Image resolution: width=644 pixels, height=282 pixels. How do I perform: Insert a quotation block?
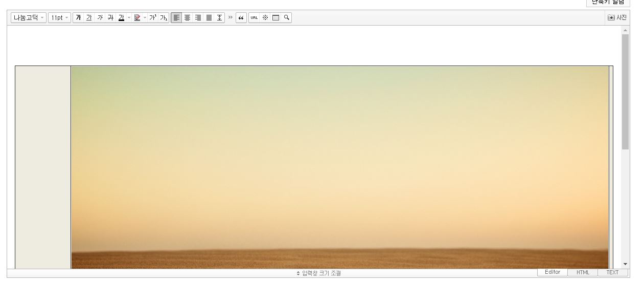[x=241, y=17]
